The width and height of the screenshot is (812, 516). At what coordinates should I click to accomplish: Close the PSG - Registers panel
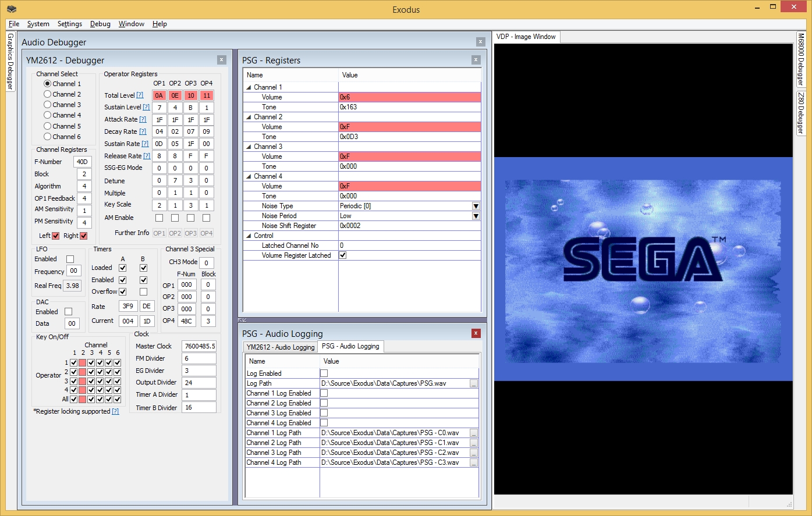[x=476, y=60]
